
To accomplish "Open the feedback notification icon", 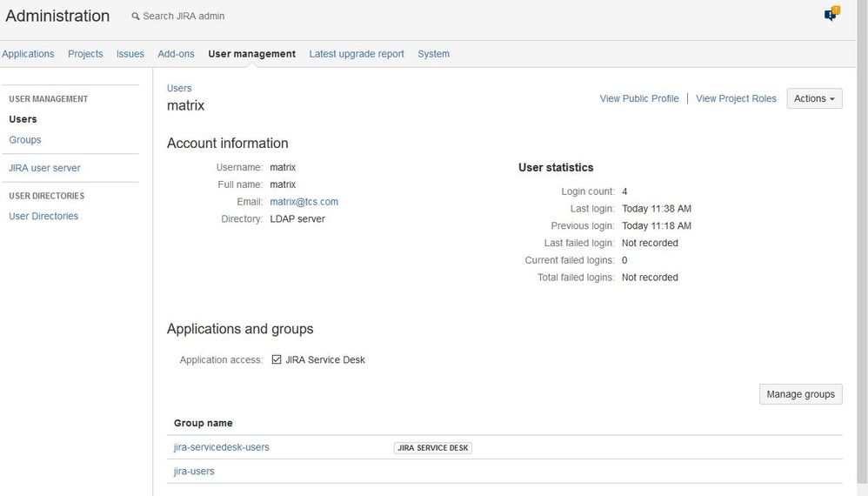I will [x=831, y=15].
